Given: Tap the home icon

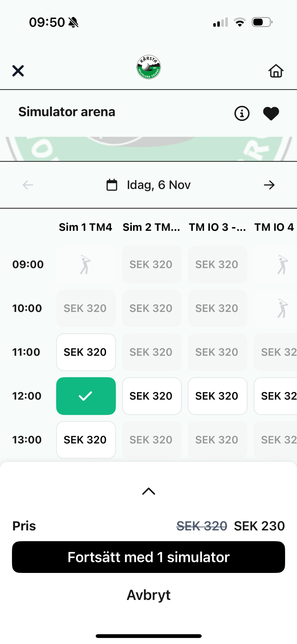Looking at the screenshot, I should tap(276, 71).
